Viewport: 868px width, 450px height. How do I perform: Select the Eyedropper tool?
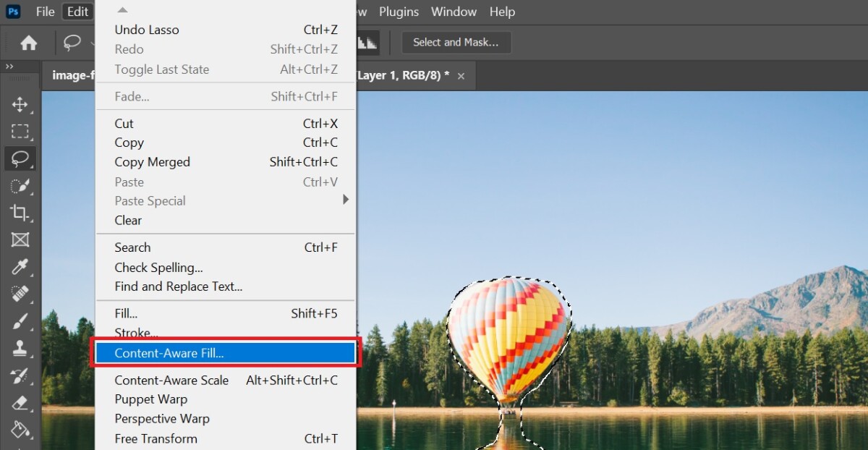[20, 267]
